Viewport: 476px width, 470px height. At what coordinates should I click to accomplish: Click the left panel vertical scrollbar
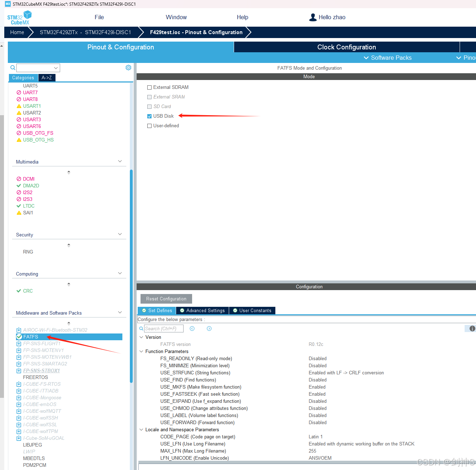(x=131, y=276)
